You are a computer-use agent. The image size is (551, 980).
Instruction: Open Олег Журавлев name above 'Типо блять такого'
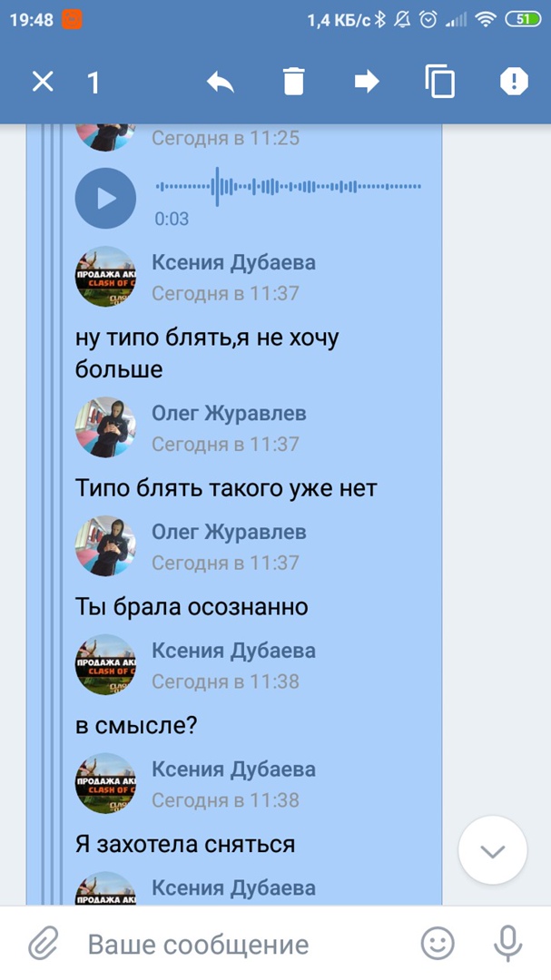coord(229,413)
